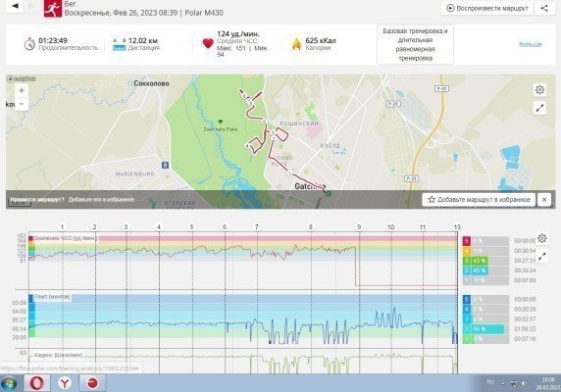Viewport: 561px width, 392px height.
Task: Click the Темп [мин/км] chart label
Action: tap(52, 297)
